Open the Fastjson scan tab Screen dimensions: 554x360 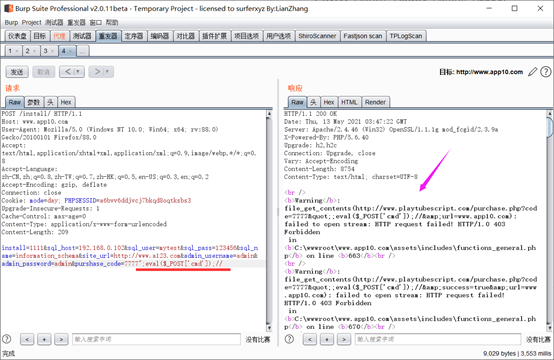click(363, 36)
